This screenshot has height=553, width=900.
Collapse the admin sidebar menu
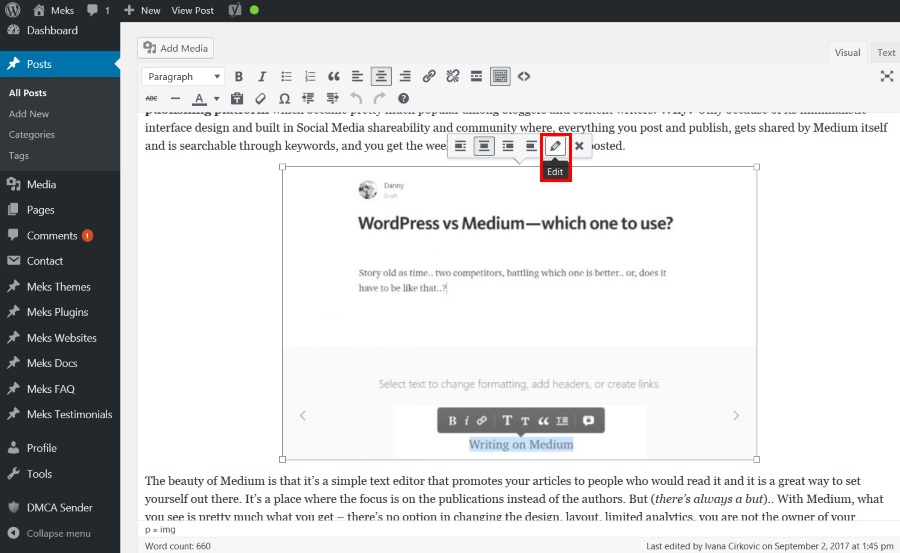point(58,533)
